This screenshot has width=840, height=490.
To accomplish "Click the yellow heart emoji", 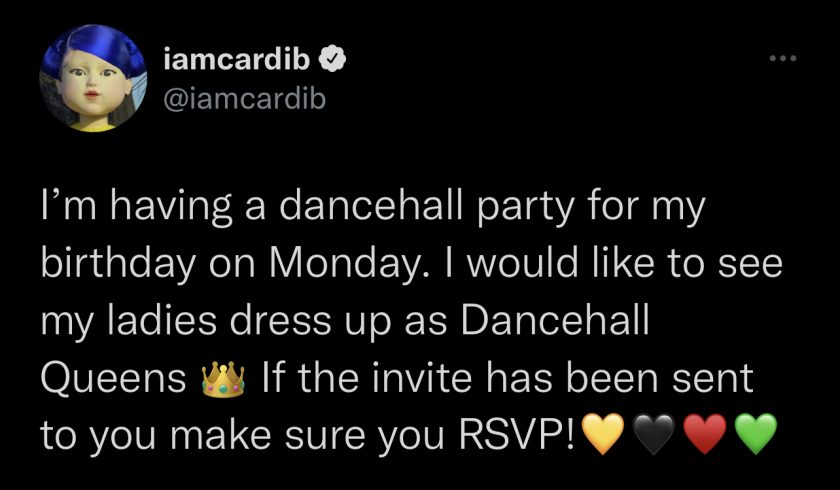I will coord(603,434).
